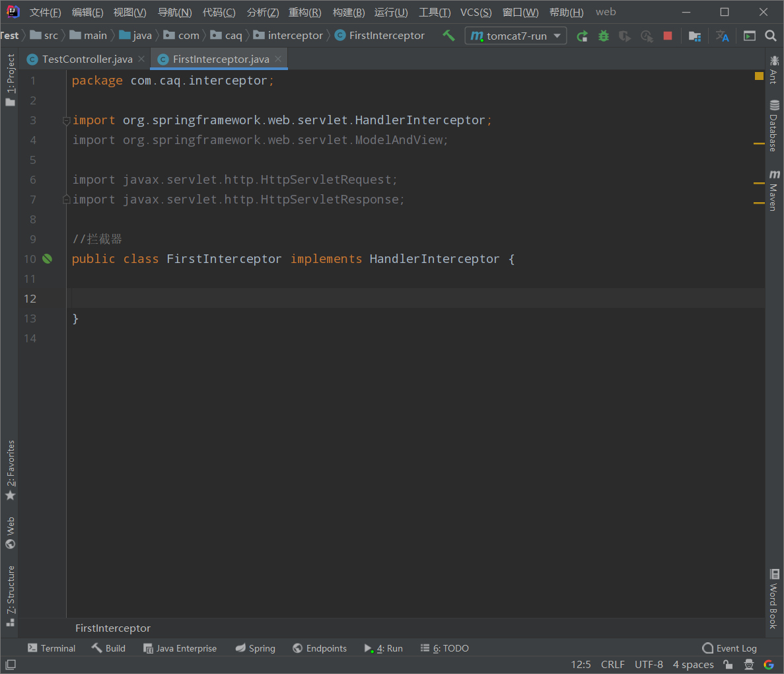Open the Build tool window
Image resolution: width=784 pixels, height=674 pixels.
(x=108, y=648)
